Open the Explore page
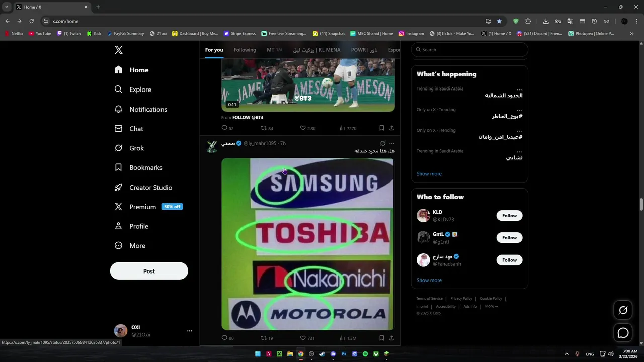Viewport: 644px width, 362px height. pos(133,89)
